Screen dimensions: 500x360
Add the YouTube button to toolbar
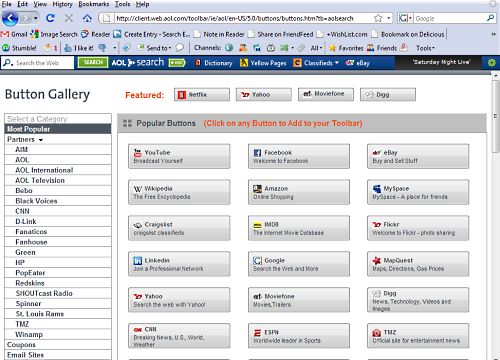(179, 156)
